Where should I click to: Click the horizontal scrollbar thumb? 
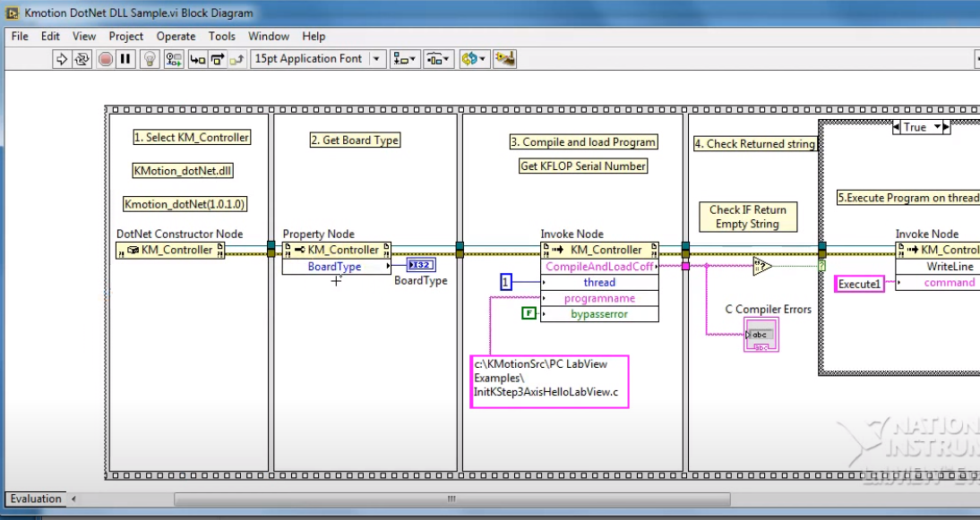[448, 499]
